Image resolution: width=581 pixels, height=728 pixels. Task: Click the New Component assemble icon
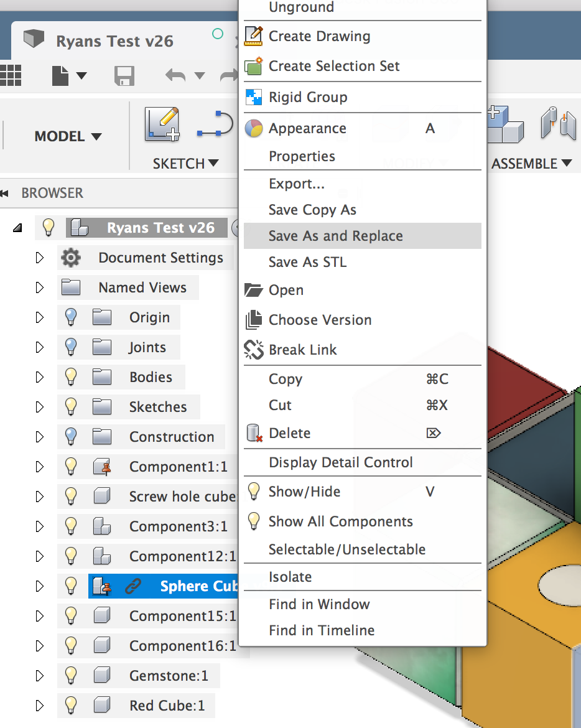tap(505, 124)
